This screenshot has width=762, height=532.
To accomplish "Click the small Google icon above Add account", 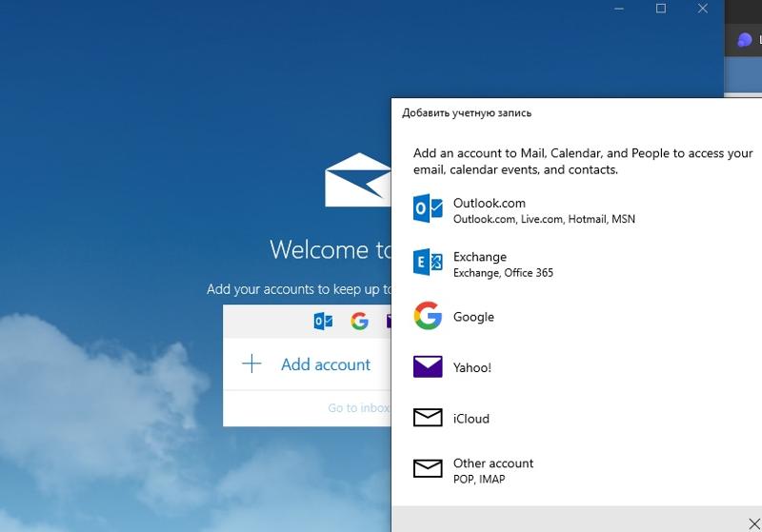I will (360, 322).
